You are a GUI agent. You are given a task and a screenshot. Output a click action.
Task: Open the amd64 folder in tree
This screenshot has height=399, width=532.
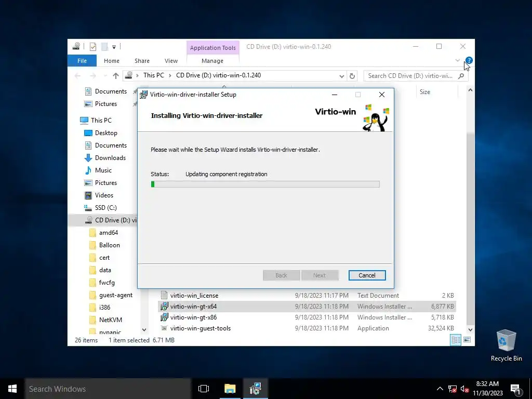pyautogui.click(x=108, y=233)
